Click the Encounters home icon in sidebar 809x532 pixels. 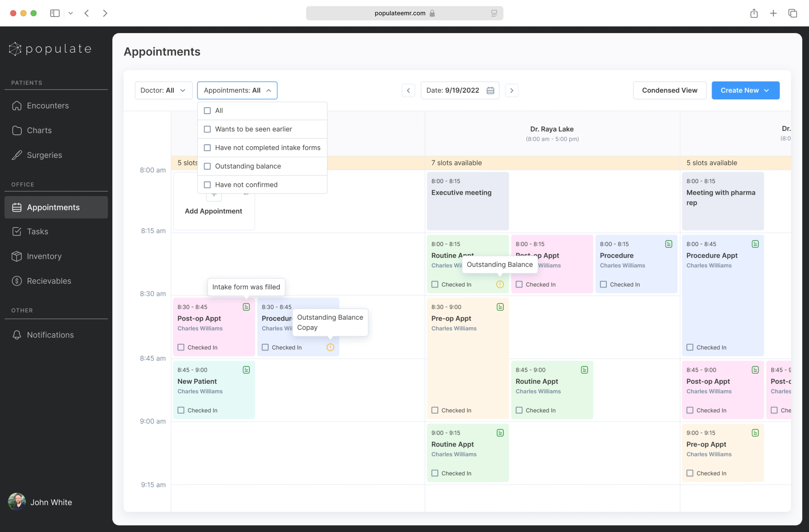[17, 106]
